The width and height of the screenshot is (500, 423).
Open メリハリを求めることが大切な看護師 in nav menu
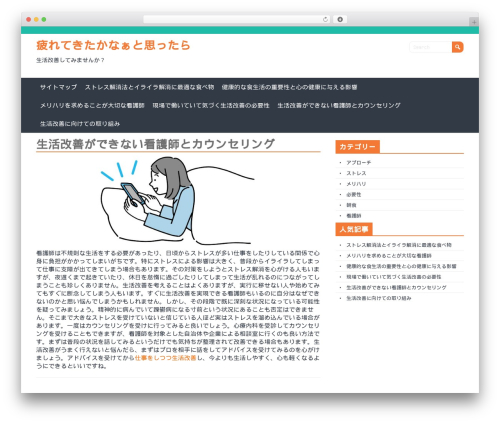click(92, 105)
